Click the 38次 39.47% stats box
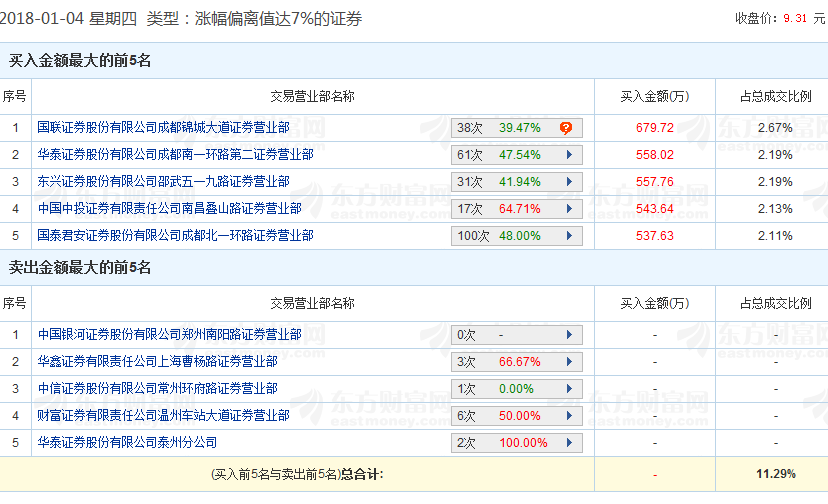 click(516, 128)
